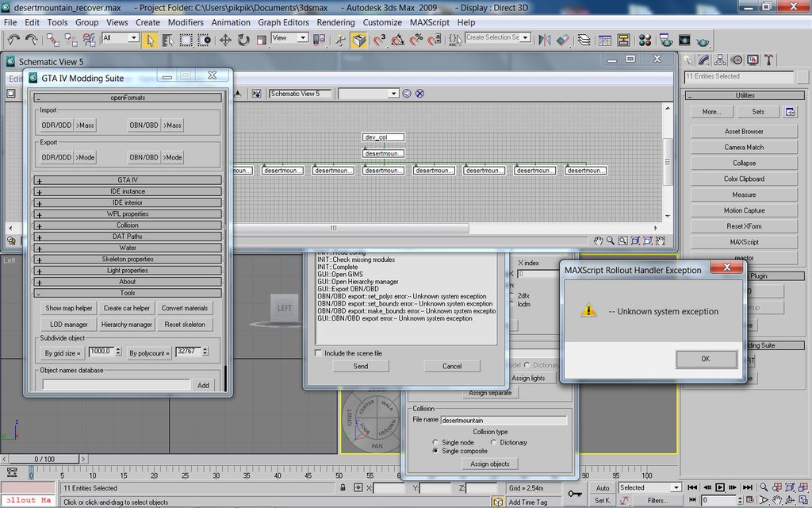This screenshot has width=812, height=508.
Task: Click the Send button
Action: click(361, 366)
